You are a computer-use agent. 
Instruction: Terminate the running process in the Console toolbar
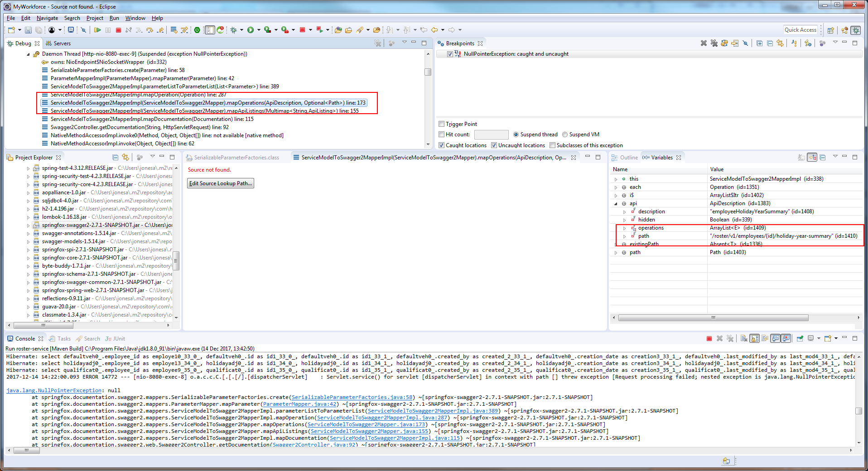(709, 338)
